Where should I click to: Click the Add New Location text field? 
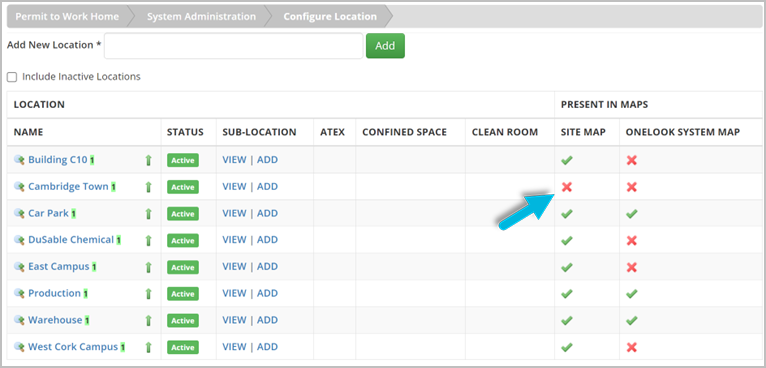(234, 46)
